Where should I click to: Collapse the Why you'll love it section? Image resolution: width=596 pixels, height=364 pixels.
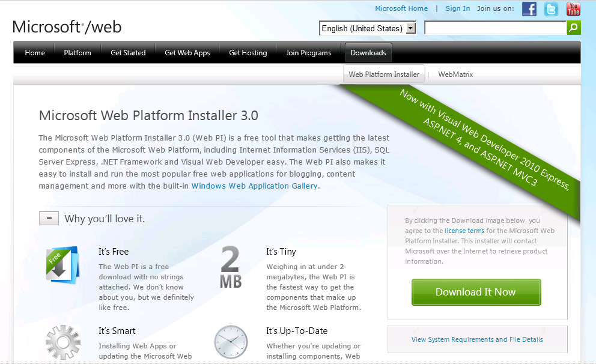coord(49,219)
